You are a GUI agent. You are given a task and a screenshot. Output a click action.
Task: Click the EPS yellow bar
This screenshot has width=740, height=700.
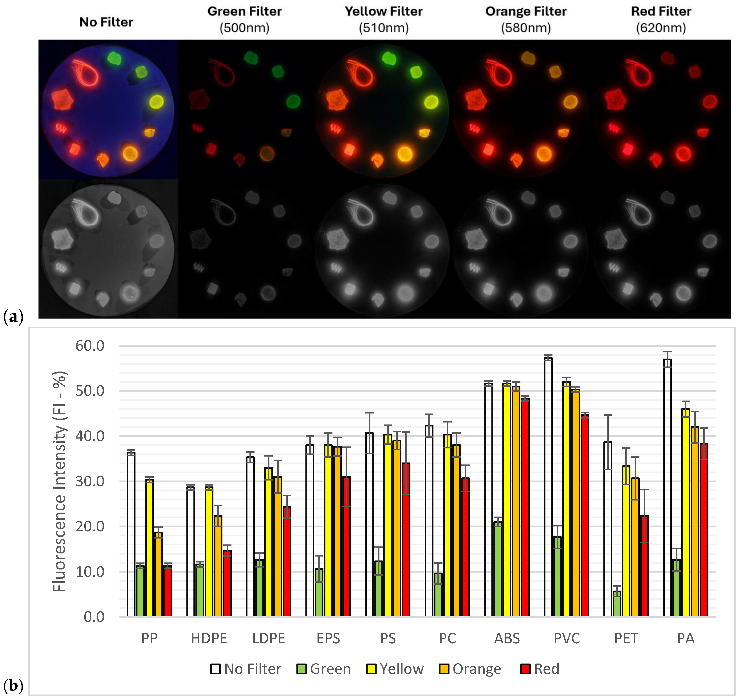(x=328, y=531)
